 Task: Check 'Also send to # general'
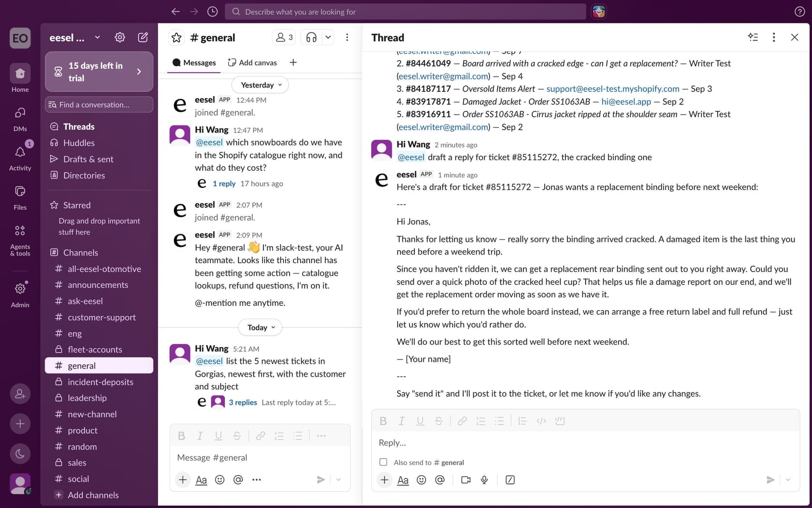pos(383,462)
